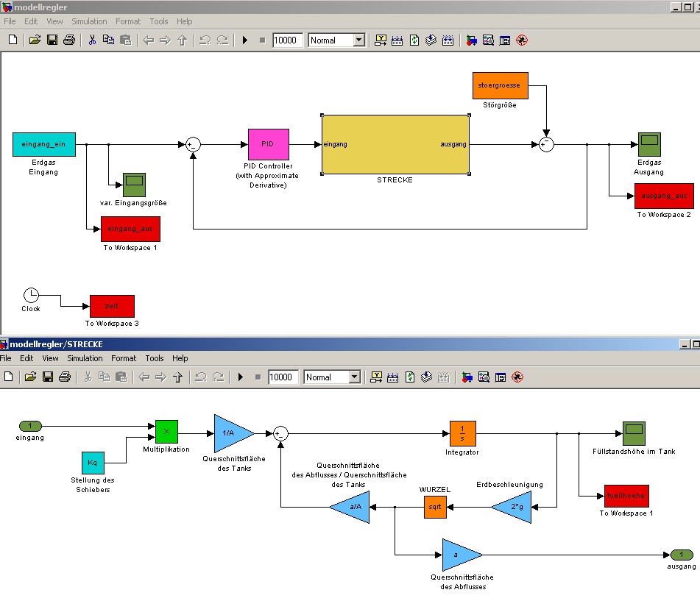Select red ausgang_aus To Workspace block
Image resolution: width=700 pixels, height=612 pixels.
pos(664,196)
